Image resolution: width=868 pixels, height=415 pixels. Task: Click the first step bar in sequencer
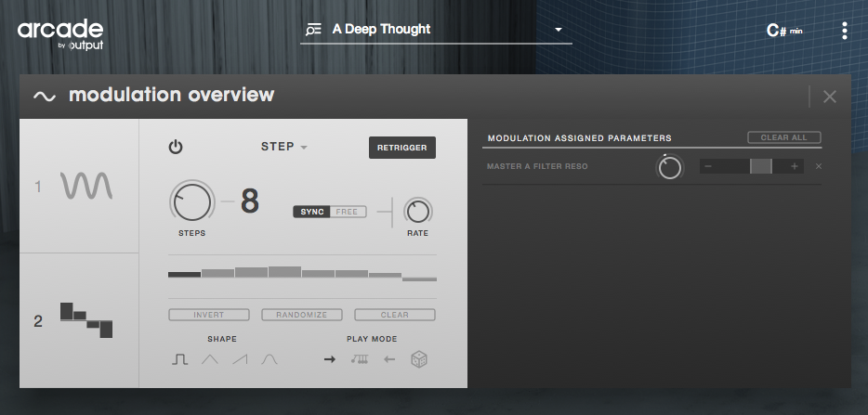tap(184, 275)
